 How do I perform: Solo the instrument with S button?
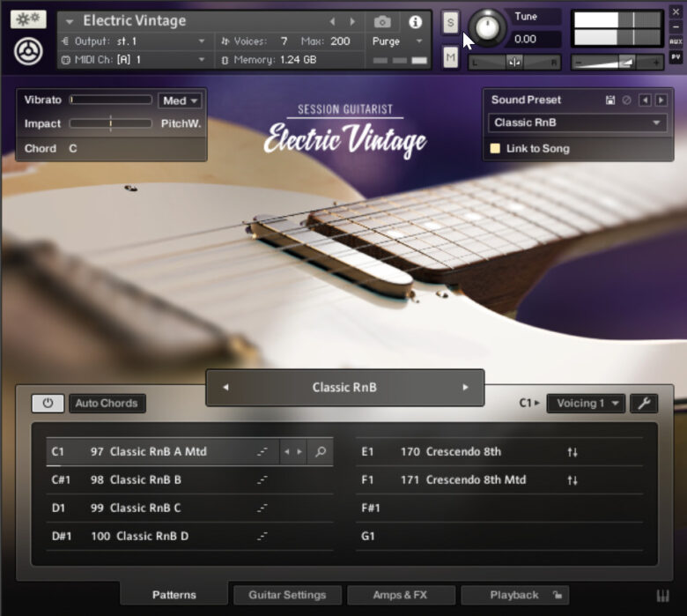coord(450,22)
